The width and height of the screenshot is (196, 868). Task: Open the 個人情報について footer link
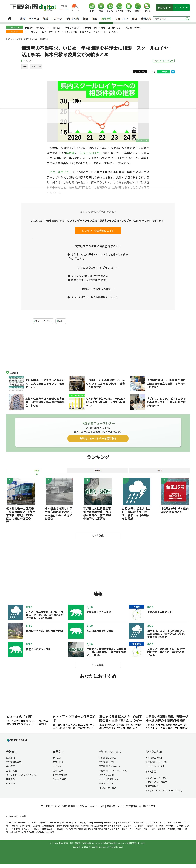pyautogui.click(x=50, y=806)
